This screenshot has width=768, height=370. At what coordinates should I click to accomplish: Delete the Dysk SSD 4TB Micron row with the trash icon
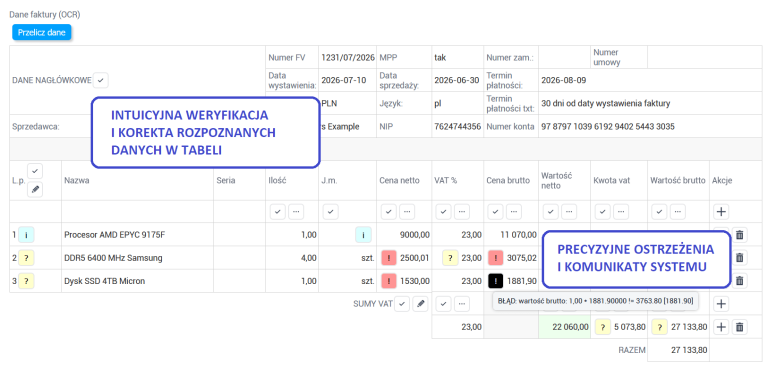point(740,281)
